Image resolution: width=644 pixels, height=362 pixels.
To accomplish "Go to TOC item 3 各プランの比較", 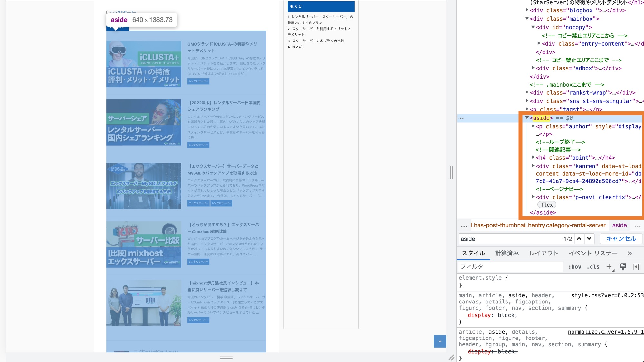I will [316, 41].
